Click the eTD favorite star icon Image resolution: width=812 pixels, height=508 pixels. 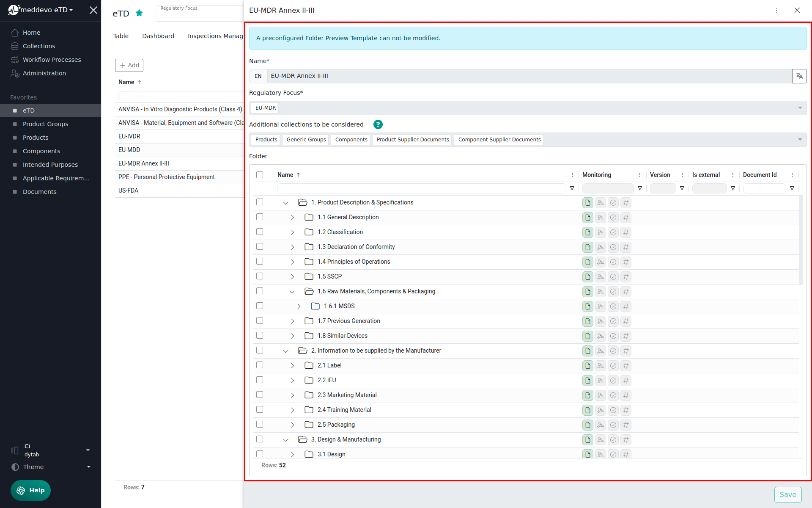pyautogui.click(x=139, y=13)
